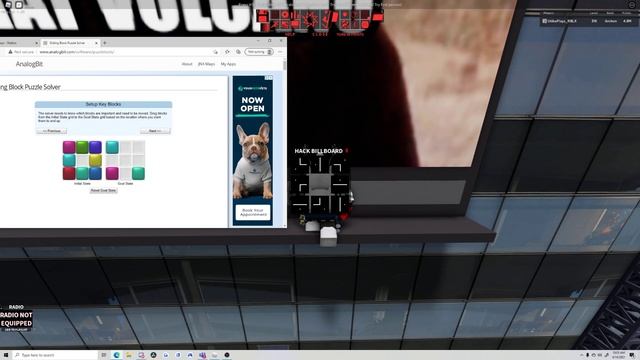Select the cyan block in the Initial State grid
The width and height of the screenshot is (640, 360).
click(69, 160)
